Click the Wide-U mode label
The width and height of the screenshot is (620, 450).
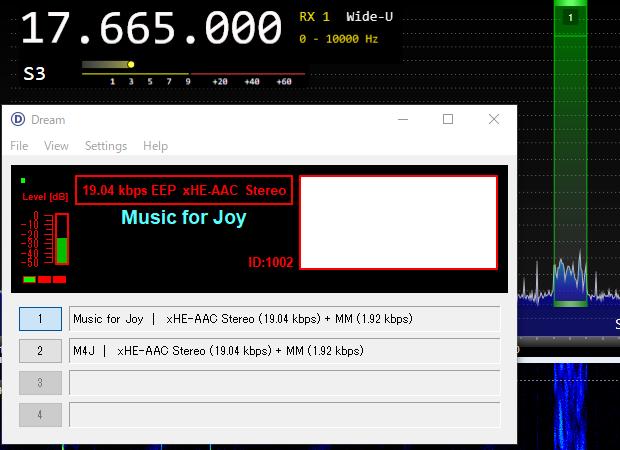tap(369, 17)
